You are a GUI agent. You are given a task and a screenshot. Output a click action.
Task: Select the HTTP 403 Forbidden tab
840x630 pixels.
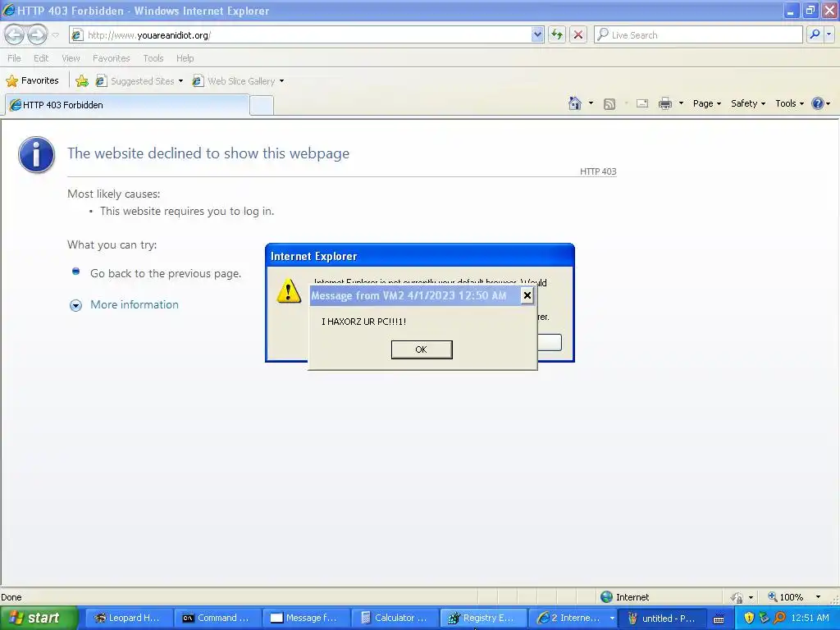[x=127, y=105]
